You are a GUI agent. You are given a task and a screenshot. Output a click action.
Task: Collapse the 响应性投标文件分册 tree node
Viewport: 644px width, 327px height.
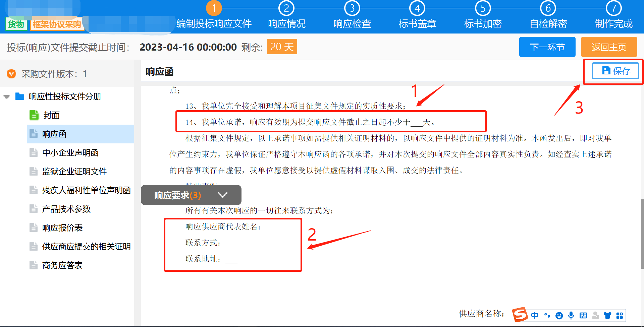point(7,97)
